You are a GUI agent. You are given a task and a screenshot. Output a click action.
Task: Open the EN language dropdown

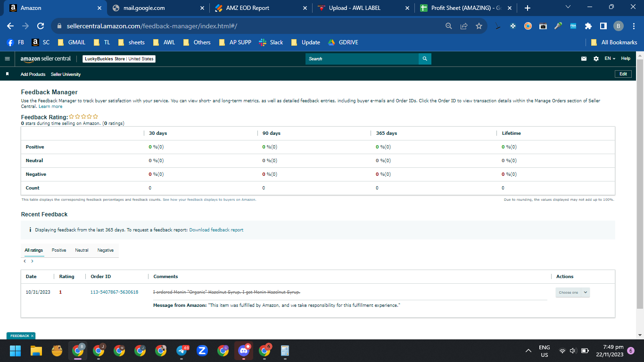point(610,59)
